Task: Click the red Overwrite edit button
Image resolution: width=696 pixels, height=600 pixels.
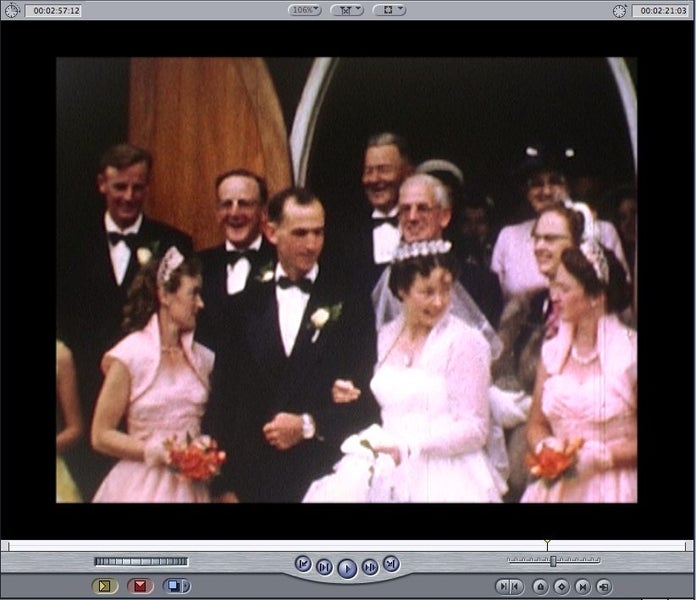Action: point(140,586)
